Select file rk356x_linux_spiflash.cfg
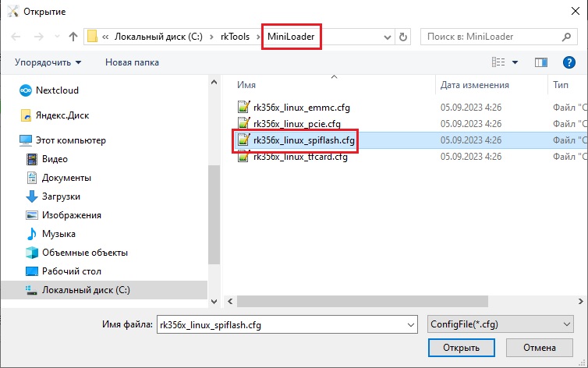The width and height of the screenshot is (588, 368). click(304, 140)
